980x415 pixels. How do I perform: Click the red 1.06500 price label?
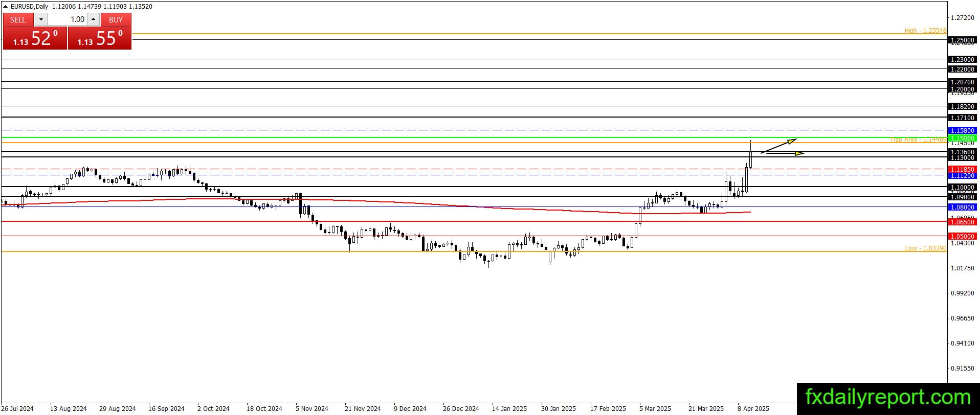tap(962, 222)
